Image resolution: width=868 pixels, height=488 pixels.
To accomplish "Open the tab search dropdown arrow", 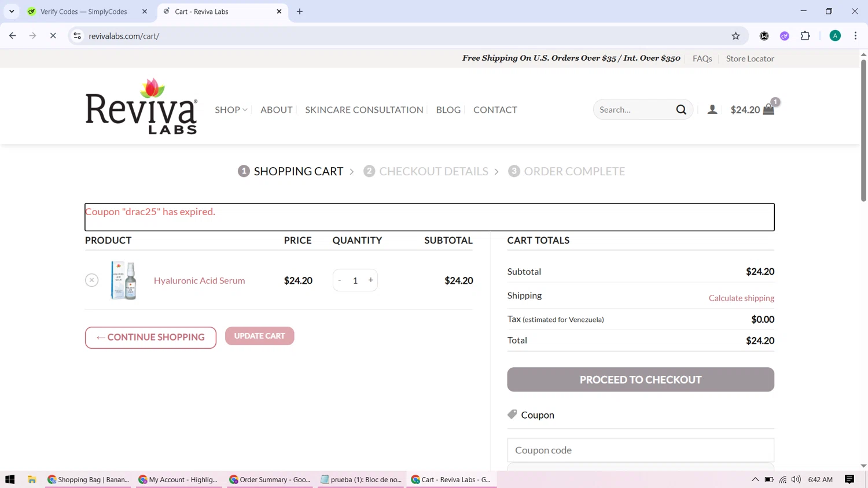I will (12, 12).
